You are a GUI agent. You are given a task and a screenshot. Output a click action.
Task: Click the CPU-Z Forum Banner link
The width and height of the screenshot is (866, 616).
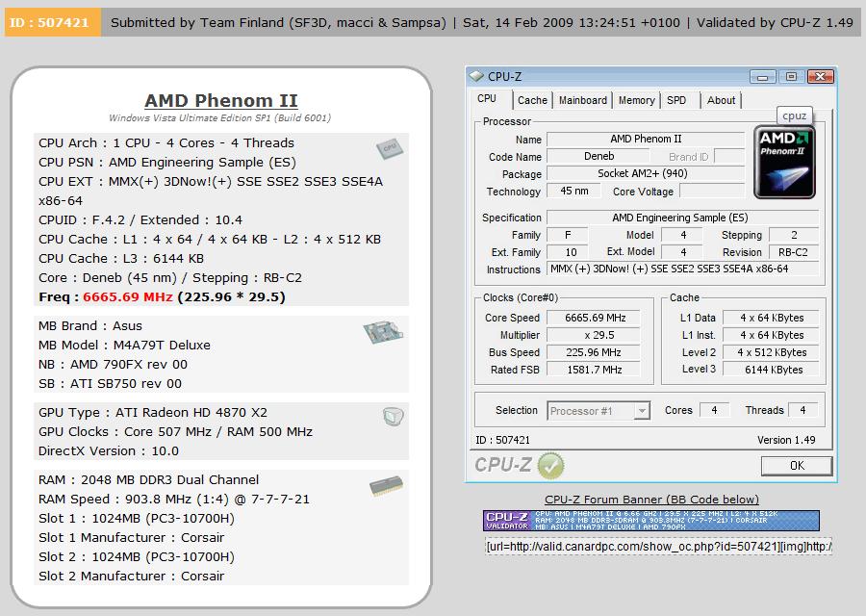click(x=651, y=500)
